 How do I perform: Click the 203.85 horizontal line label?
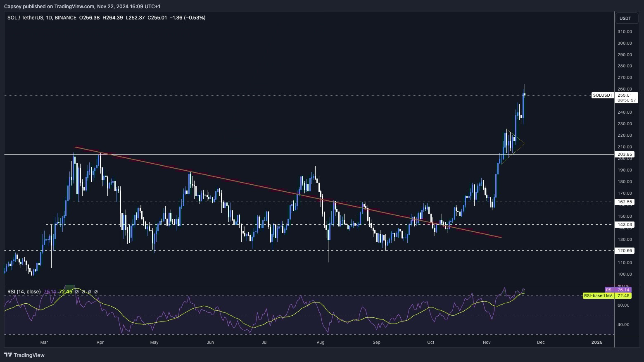click(x=625, y=154)
